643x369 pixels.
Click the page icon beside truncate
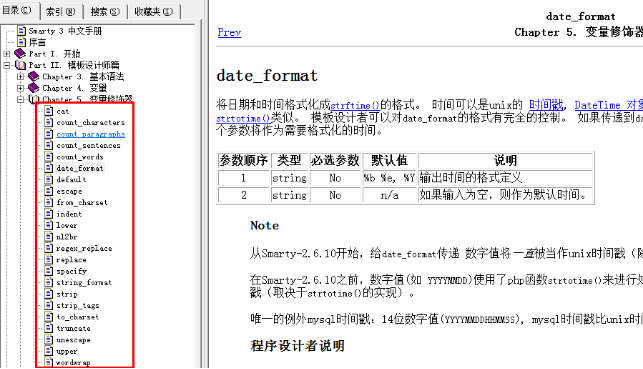point(49,328)
